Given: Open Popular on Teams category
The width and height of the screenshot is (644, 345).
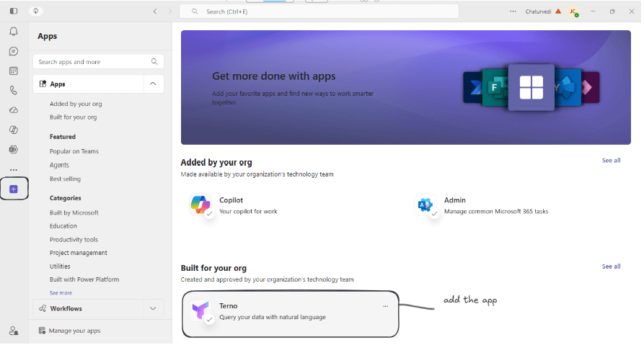Looking at the screenshot, I should coord(74,151).
